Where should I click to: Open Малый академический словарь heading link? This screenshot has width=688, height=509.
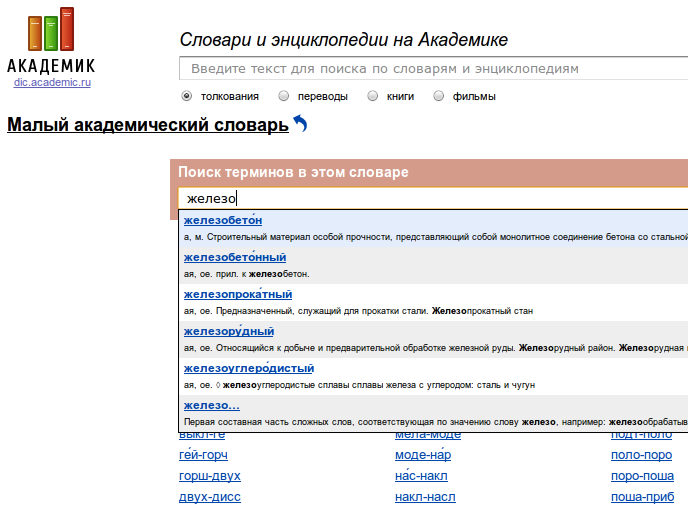pos(147,125)
